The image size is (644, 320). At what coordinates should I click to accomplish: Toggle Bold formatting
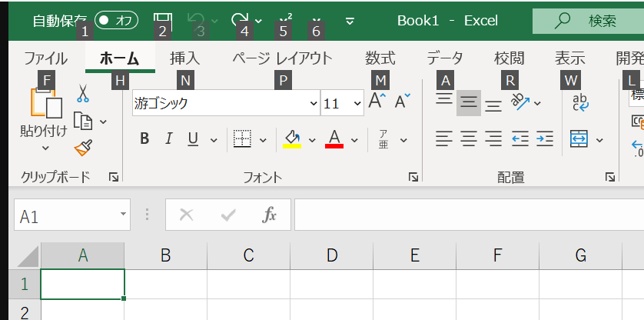(144, 139)
